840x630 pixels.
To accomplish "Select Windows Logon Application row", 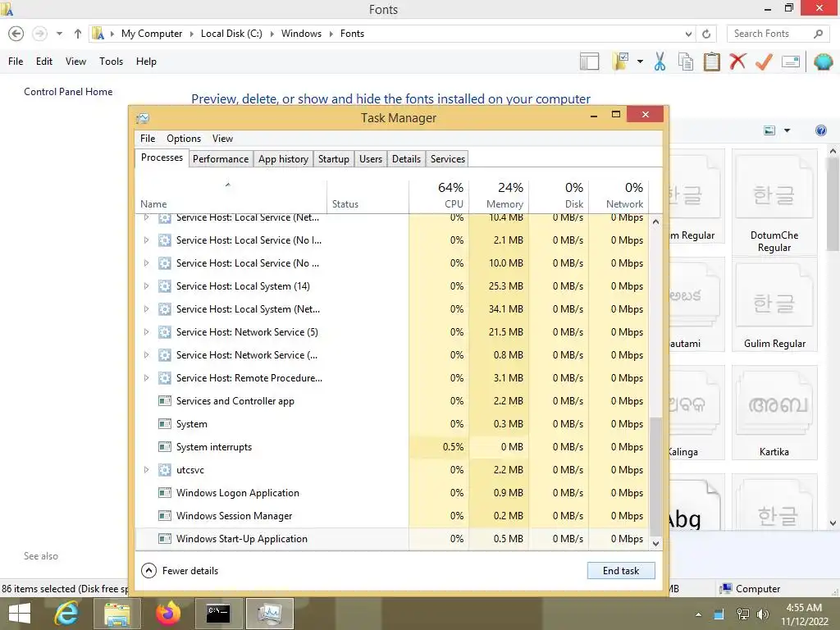I will coord(392,493).
